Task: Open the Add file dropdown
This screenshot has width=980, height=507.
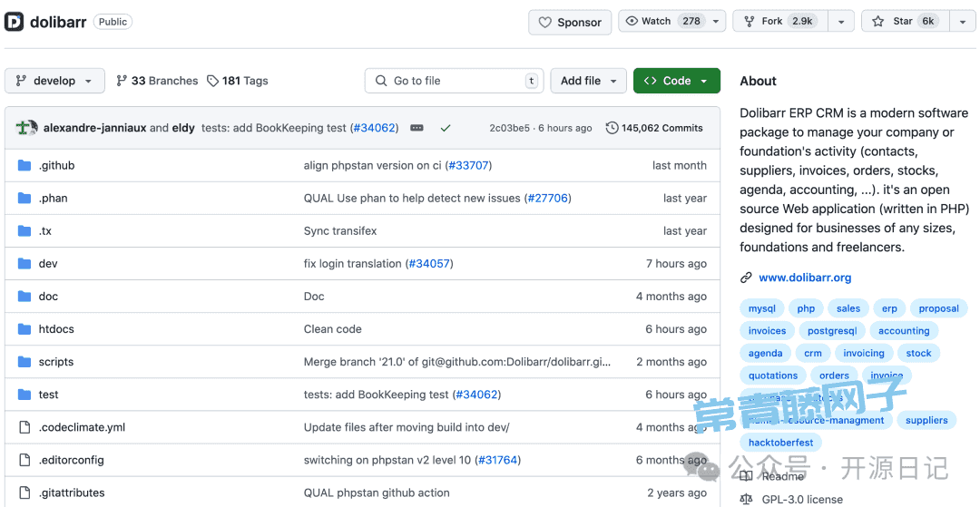Action: (x=588, y=81)
